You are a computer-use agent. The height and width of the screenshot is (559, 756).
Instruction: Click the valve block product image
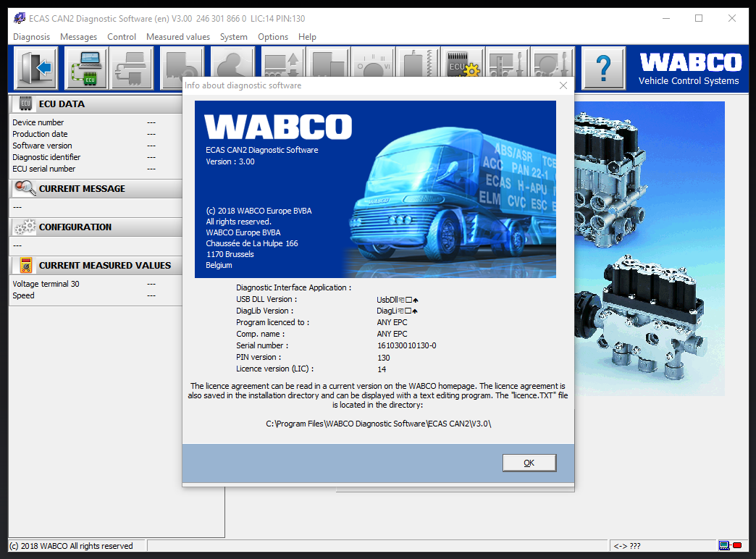point(650,248)
